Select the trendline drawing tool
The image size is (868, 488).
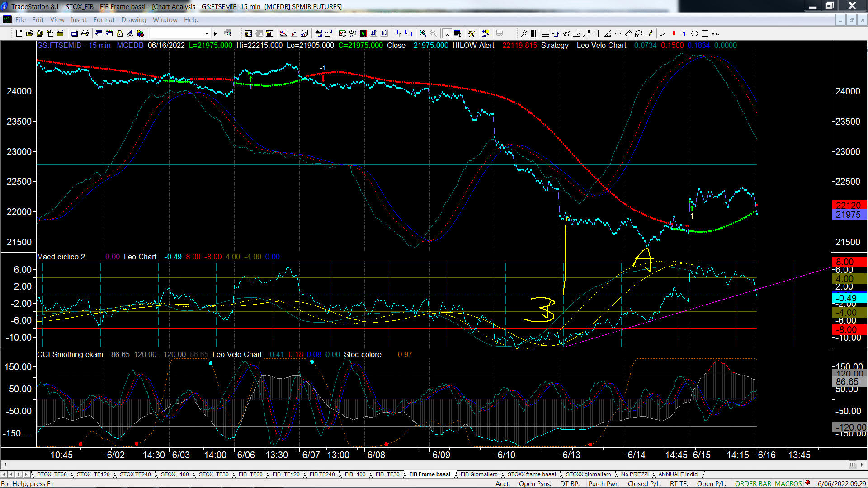(524, 33)
